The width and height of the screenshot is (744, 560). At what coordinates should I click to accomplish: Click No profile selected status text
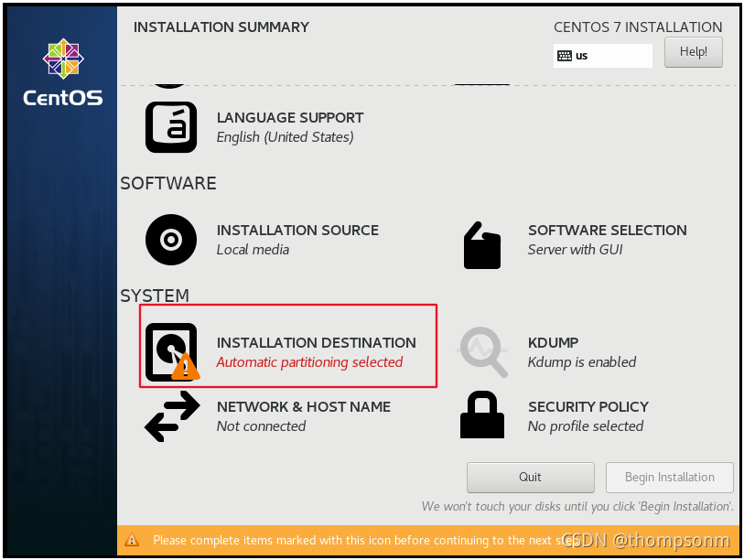(586, 426)
